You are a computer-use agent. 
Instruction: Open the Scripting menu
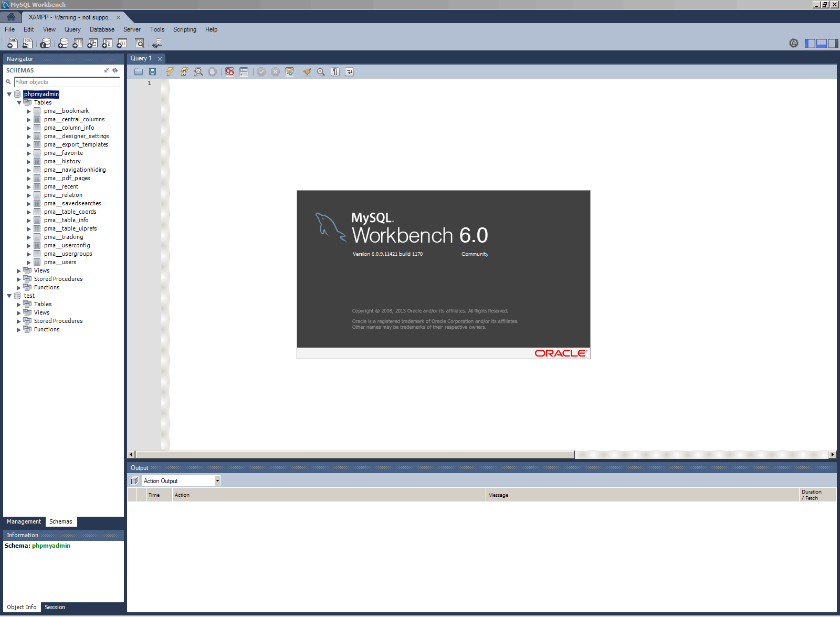coord(185,29)
